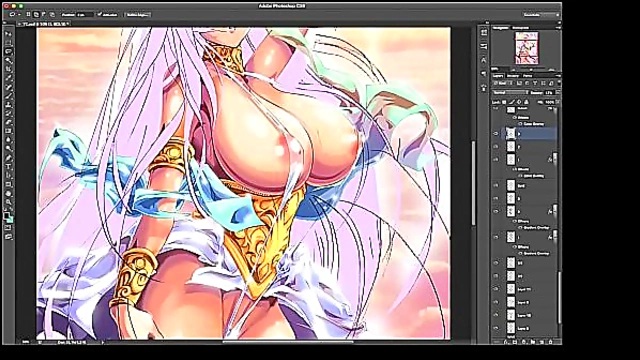Select the Type tool
The image size is (640, 360).
coord(8,167)
